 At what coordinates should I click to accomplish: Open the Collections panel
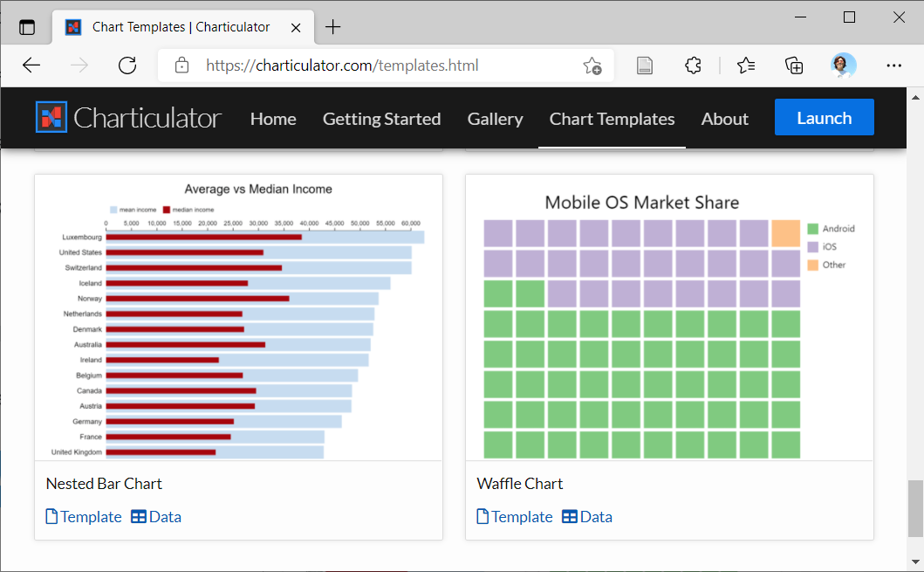coord(794,65)
